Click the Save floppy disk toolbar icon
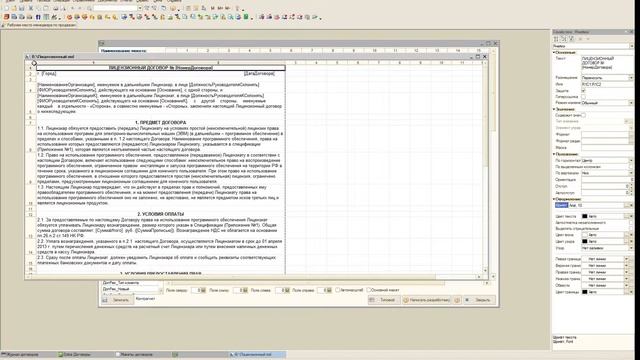Screen dimensions: 640x360 coord(22,8)
